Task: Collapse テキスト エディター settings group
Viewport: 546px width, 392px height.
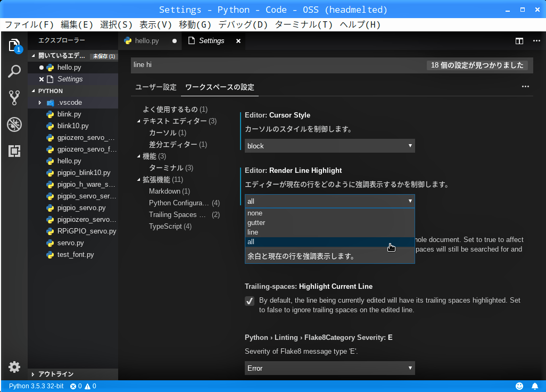Action: (x=138, y=121)
